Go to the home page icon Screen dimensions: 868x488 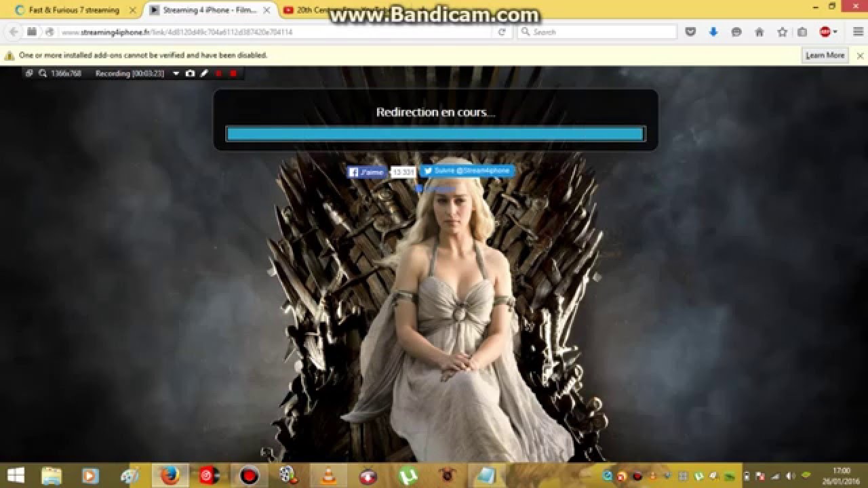point(759,32)
